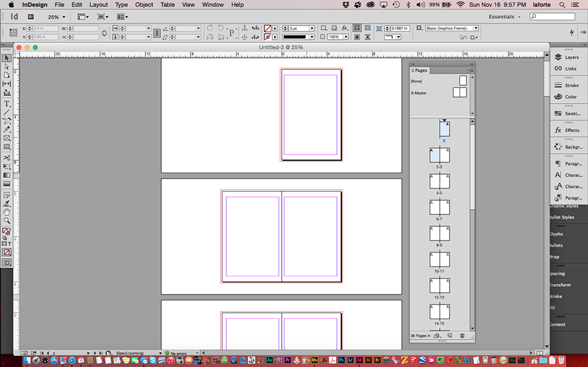Click in the workspace search field

point(552,16)
